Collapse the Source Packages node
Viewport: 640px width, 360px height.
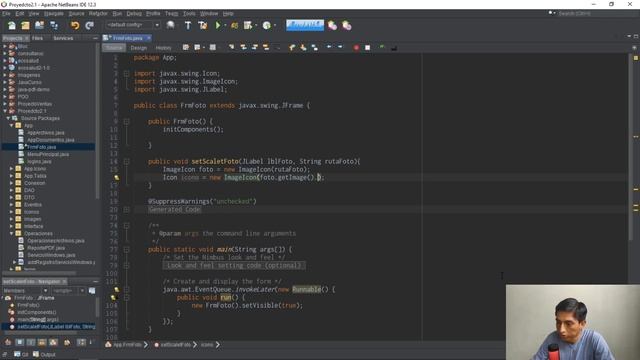pyautogui.click(x=8, y=118)
